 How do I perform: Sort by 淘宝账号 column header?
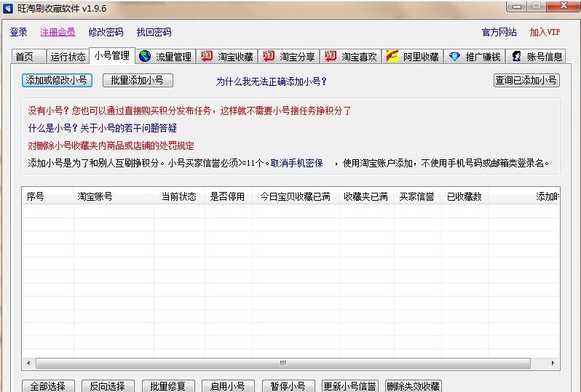(x=114, y=196)
